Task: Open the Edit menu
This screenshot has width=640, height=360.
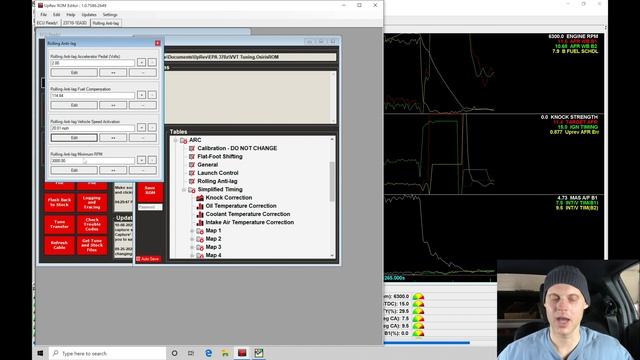Action: tap(56, 15)
